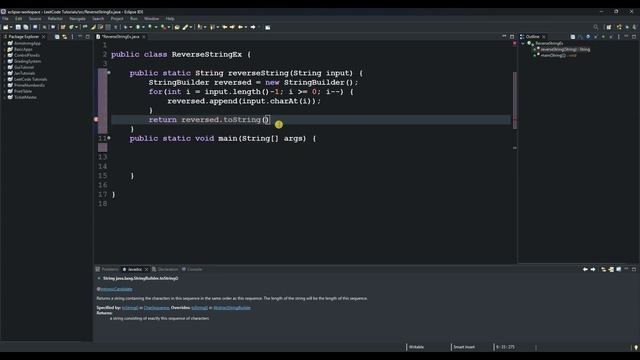Expand the LeetCode Tutorials project
This screenshot has height=360, width=640.
4,79
